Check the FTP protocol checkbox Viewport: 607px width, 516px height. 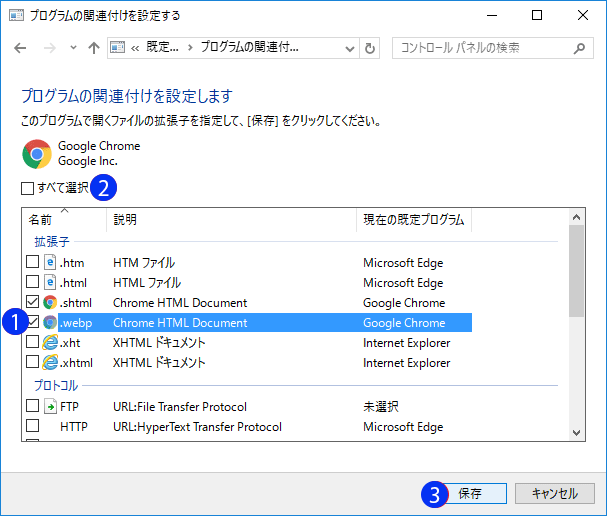click(x=33, y=406)
